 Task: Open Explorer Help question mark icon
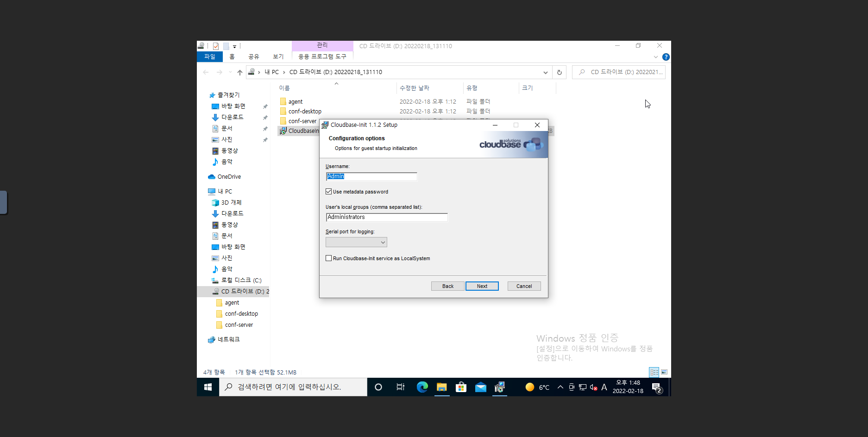[x=666, y=57]
